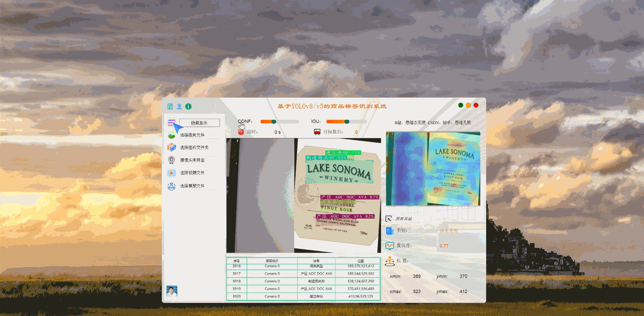Click the save/disk icon at top left
The image size is (644, 316).
pyautogui.click(x=170, y=107)
